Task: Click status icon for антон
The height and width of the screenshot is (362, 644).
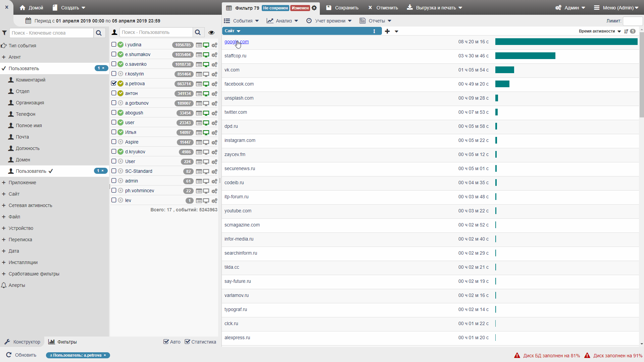Action: pos(120,93)
